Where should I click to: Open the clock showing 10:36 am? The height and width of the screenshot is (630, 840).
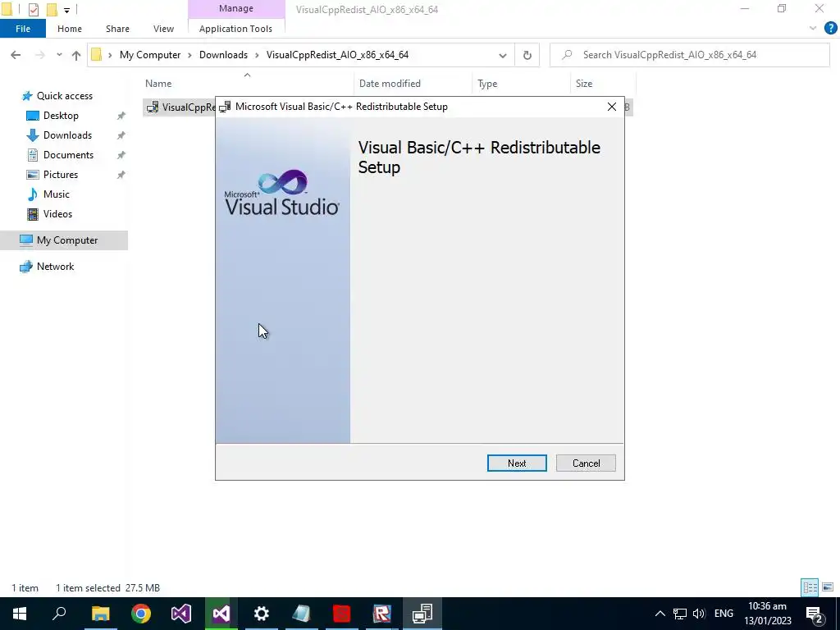click(767, 614)
